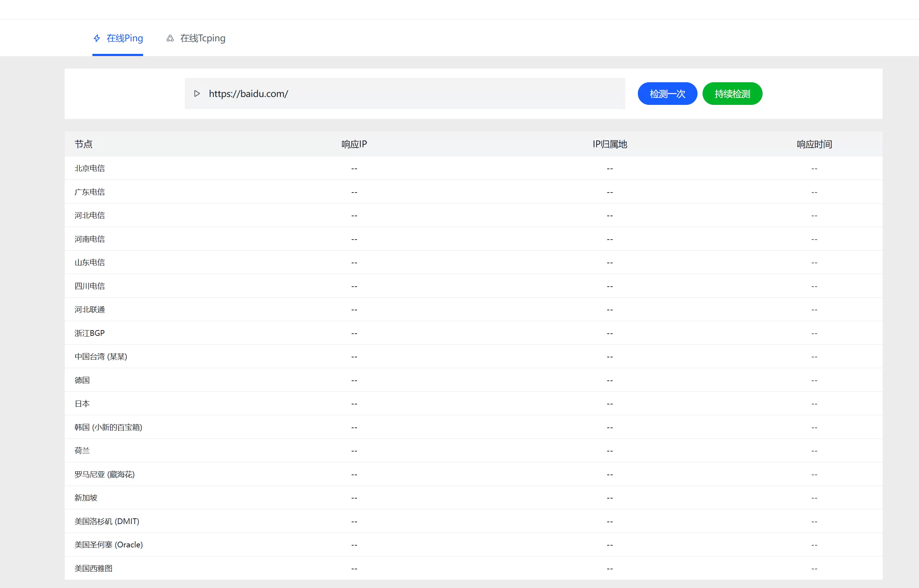Screen dimensions: 919x588
Task: Click the play triangle icon in URL field
Action: [x=197, y=93]
